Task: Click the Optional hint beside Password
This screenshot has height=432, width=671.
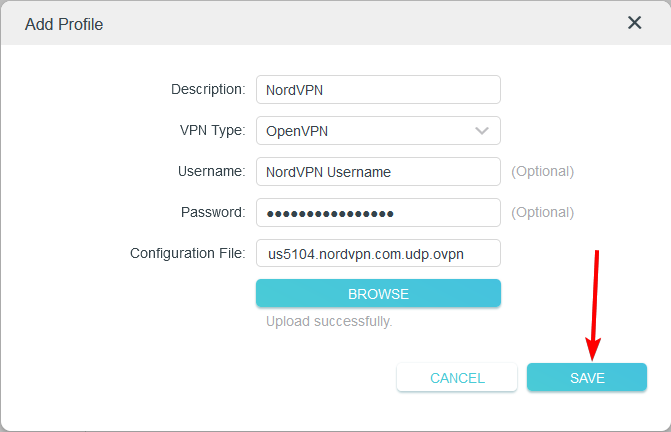Action: (543, 212)
